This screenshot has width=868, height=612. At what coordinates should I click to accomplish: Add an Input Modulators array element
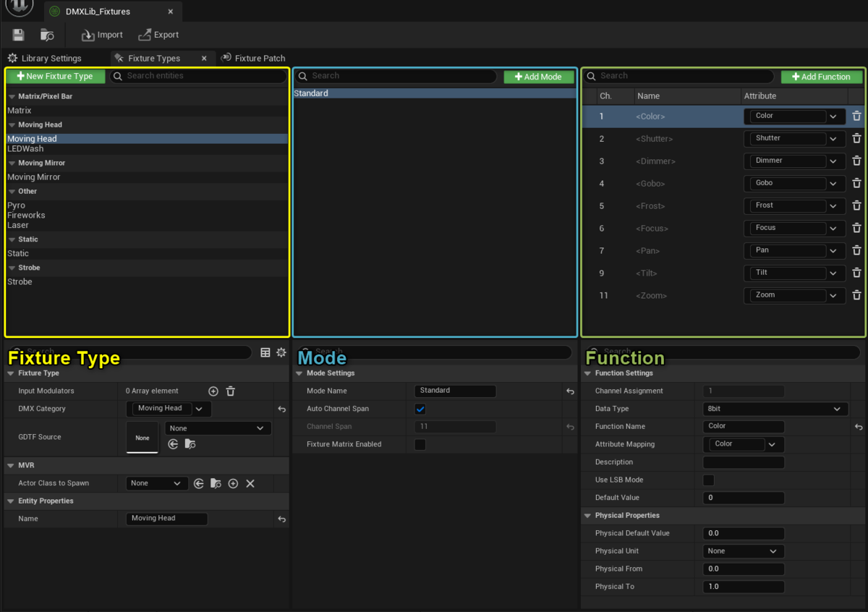(x=213, y=391)
